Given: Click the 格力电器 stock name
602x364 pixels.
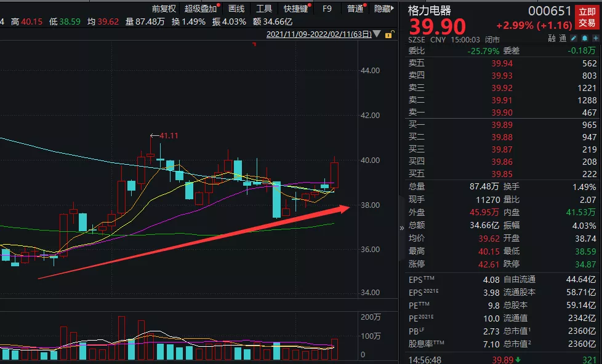Looking at the screenshot, I should coord(430,10).
